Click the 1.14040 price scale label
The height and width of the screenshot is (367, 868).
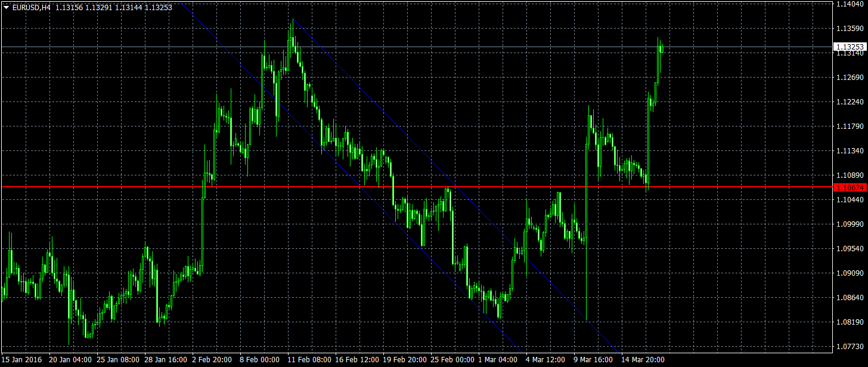850,4
